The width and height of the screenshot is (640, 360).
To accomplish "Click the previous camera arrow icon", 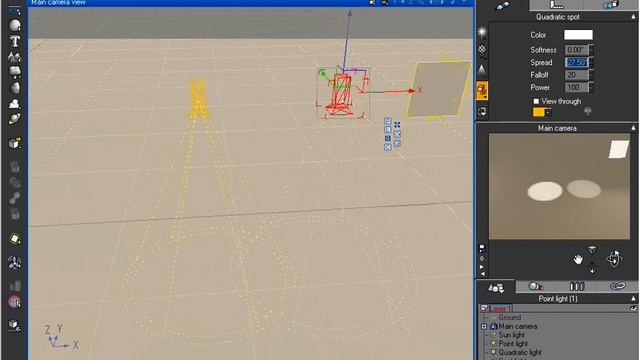I will 482,274.
